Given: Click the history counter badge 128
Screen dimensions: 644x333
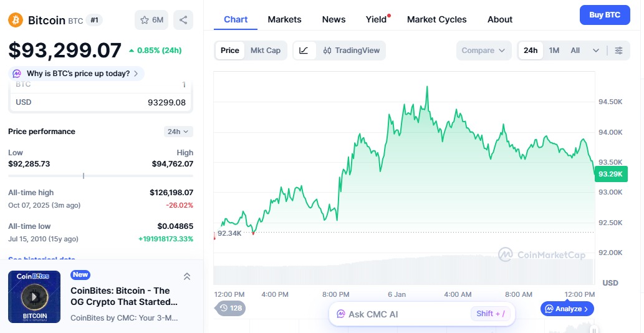Looking at the screenshot, I should 231,308.
